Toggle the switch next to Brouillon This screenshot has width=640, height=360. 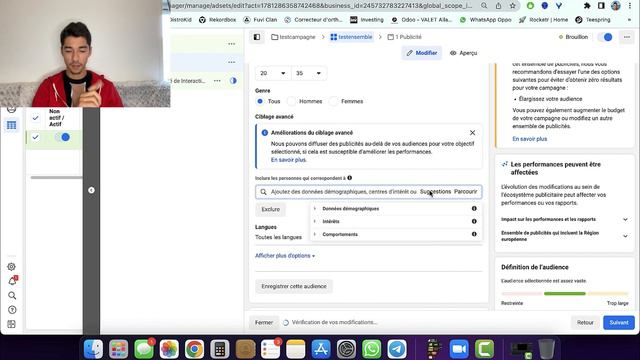tap(605, 37)
